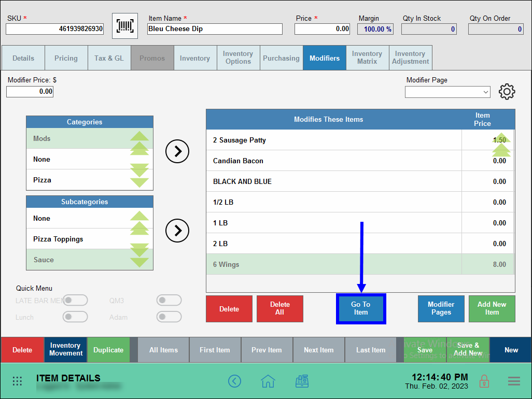Open the Inventory Options tab
This screenshot has height=399, width=532.
coord(238,58)
